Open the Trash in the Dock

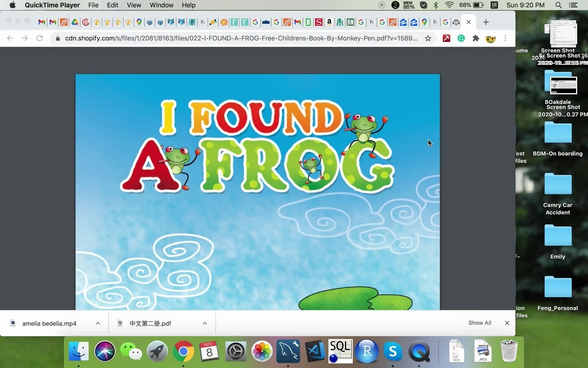click(x=509, y=351)
